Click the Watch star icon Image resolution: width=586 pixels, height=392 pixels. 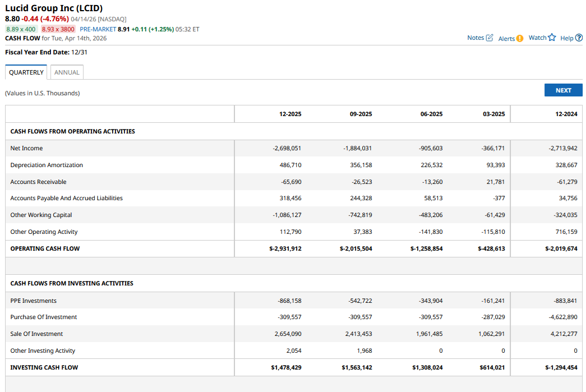pos(552,38)
